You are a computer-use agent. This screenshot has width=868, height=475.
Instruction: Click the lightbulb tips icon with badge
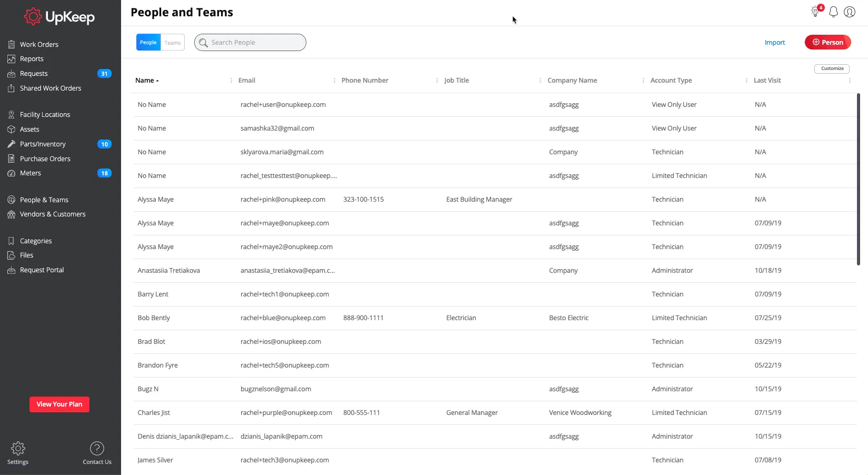click(815, 12)
